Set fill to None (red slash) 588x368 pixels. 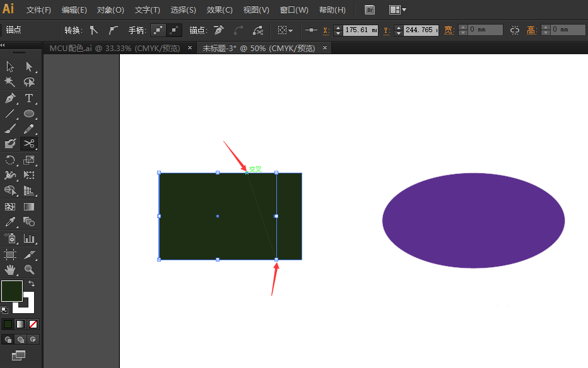pos(33,324)
